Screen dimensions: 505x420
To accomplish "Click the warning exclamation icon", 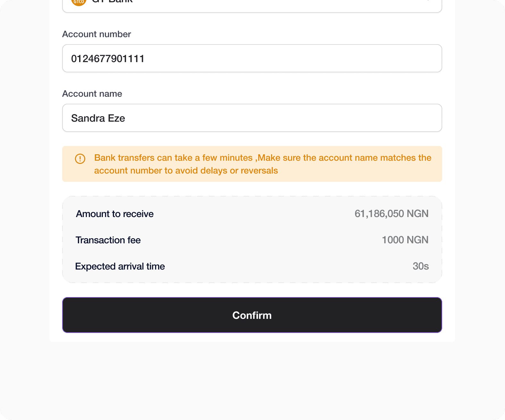I will coord(80,159).
